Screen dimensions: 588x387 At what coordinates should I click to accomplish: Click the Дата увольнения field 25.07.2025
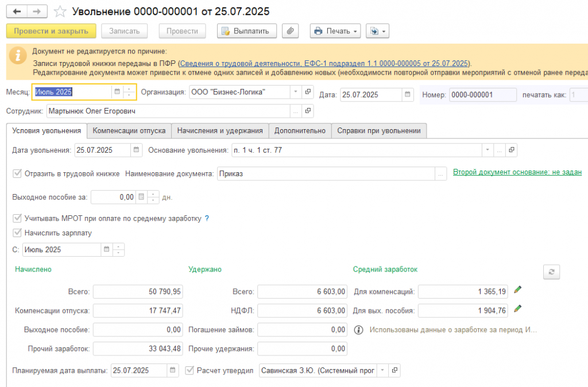[103, 150]
